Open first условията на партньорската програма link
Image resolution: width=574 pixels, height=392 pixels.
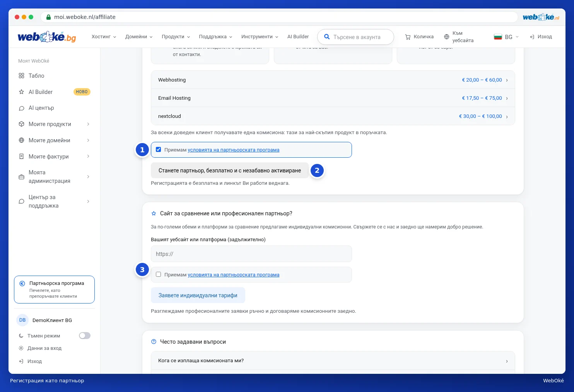(x=234, y=150)
